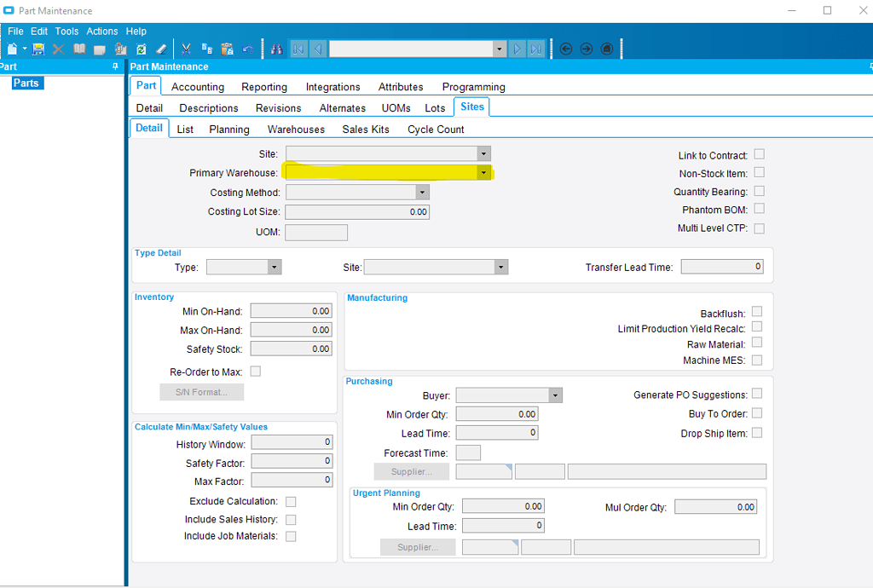The image size is (873, 588).
Task: Click the green Refresh icon
Action: [142, 49]
